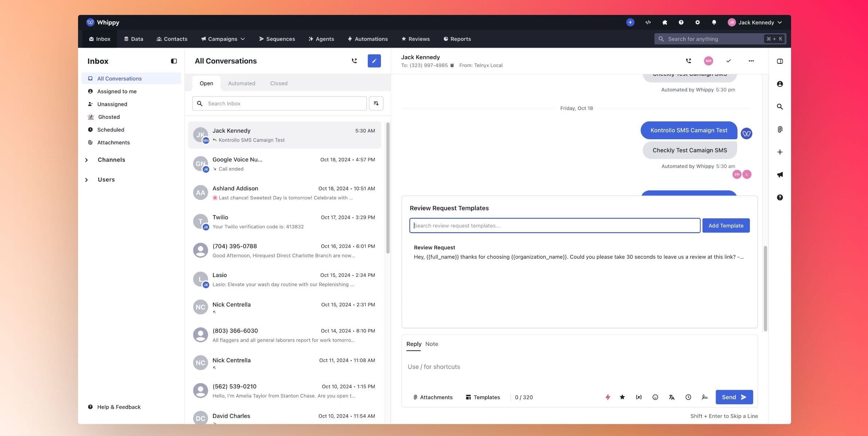868x436 pixels.
Task: Open notifications bell in the top bar
Action: point(713,22)
